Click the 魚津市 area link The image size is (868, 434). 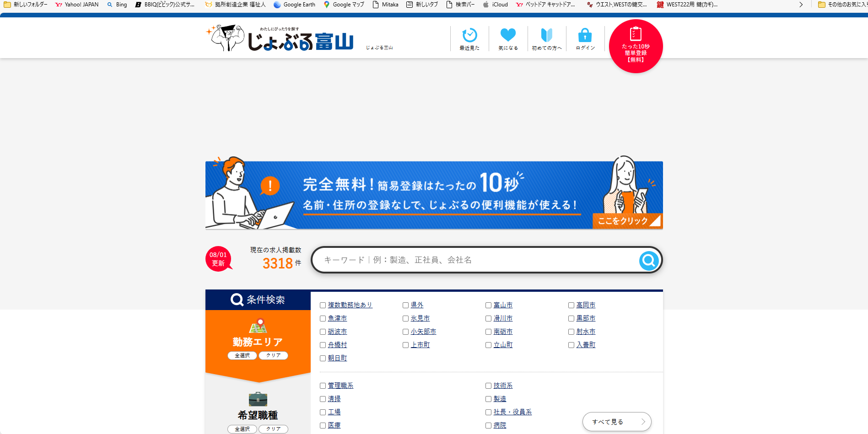(x=337, y=318)
